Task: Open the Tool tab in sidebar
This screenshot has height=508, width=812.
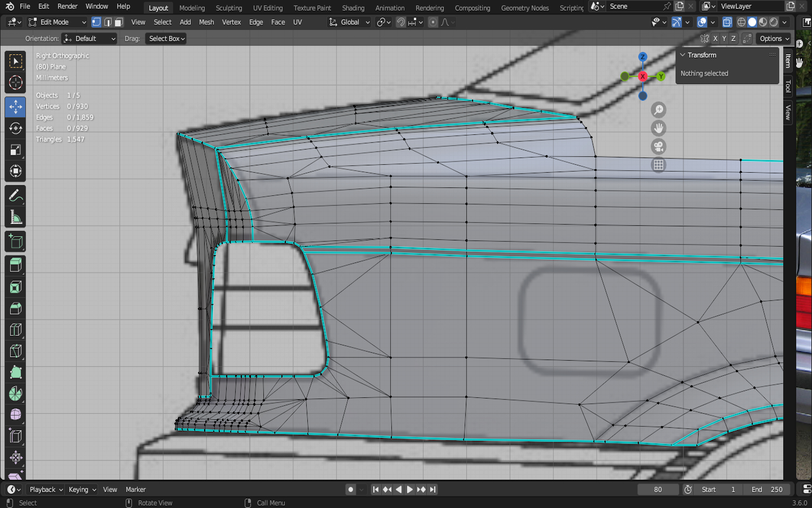Action: pyautogui.click(x=788, y=86)
